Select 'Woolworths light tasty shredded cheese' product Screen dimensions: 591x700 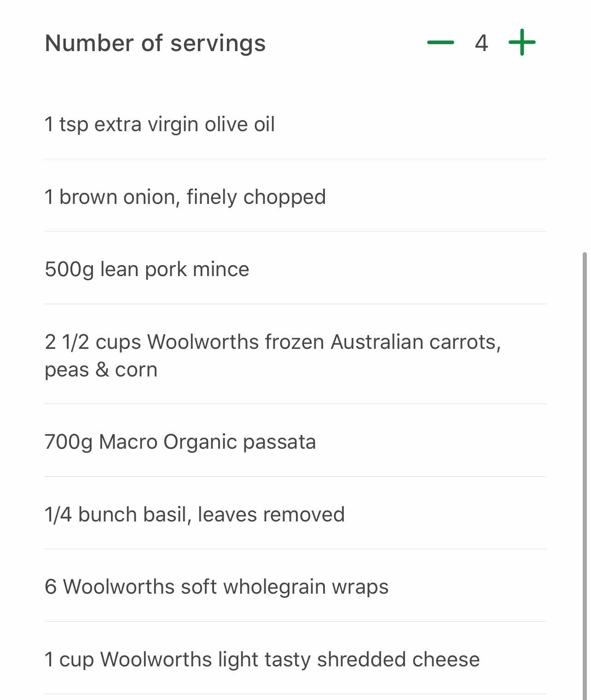coord(290,660)
